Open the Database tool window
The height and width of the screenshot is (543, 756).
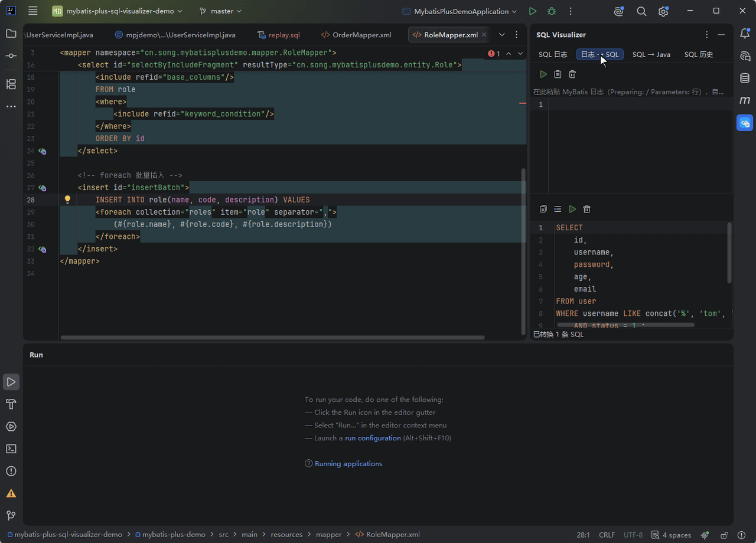click(745, 78)
